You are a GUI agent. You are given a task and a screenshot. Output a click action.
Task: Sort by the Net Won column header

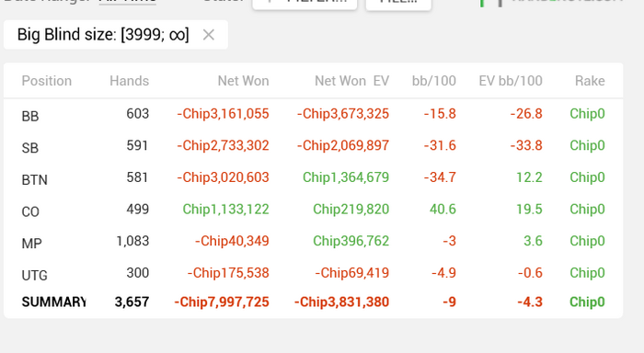243,81
